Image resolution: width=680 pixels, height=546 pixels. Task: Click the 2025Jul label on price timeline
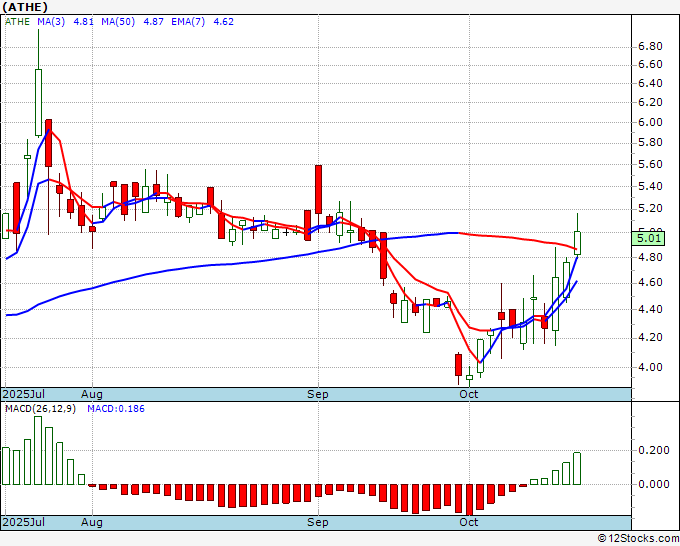[24, 394]
